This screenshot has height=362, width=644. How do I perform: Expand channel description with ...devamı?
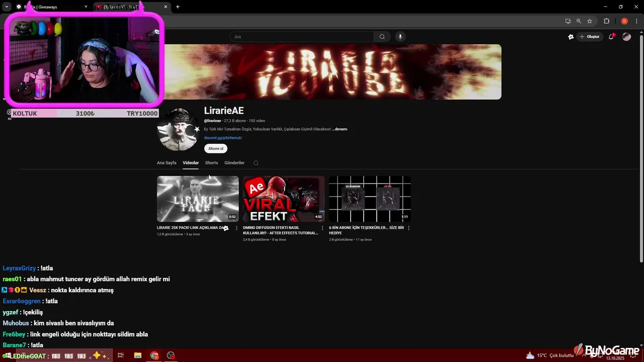[340, 129]
